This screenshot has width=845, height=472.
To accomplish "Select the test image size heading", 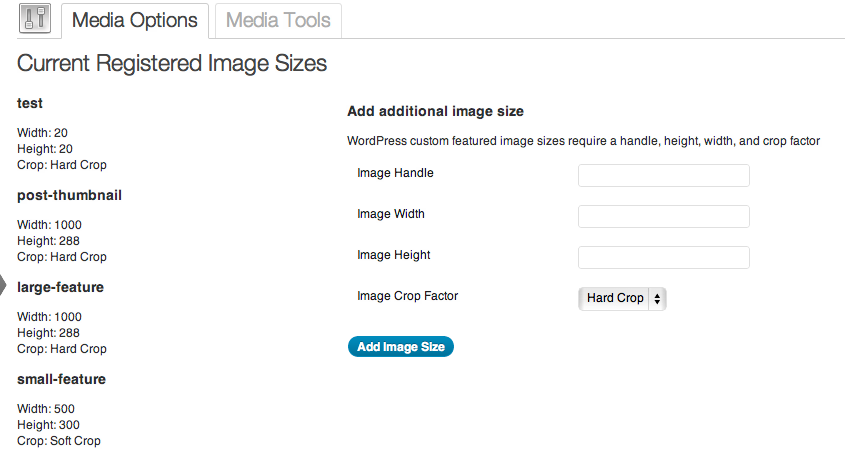I will point(30,103).
